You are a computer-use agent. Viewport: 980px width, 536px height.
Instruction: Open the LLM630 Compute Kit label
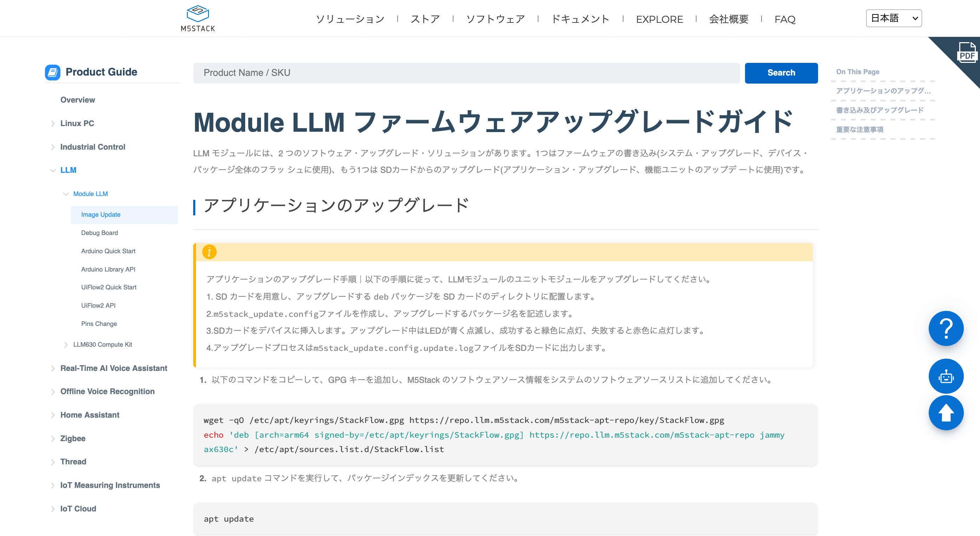point(102,345)
